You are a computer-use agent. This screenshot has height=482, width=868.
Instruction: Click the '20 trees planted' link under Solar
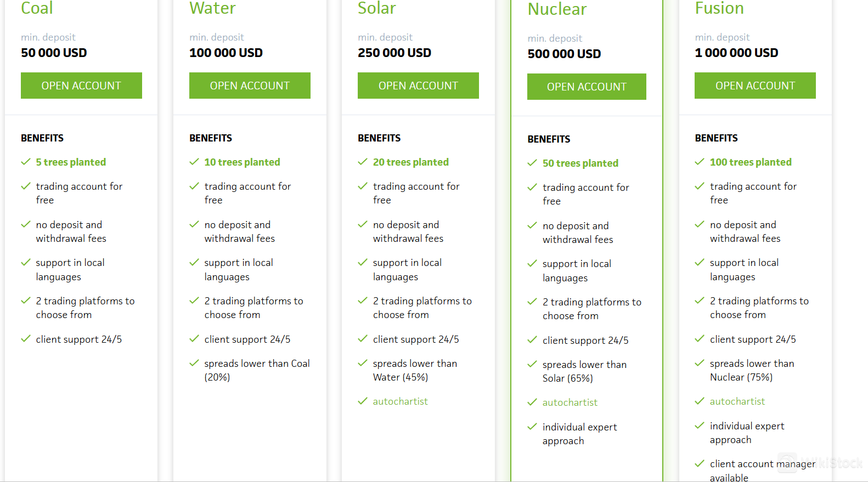tap(410, 162)
